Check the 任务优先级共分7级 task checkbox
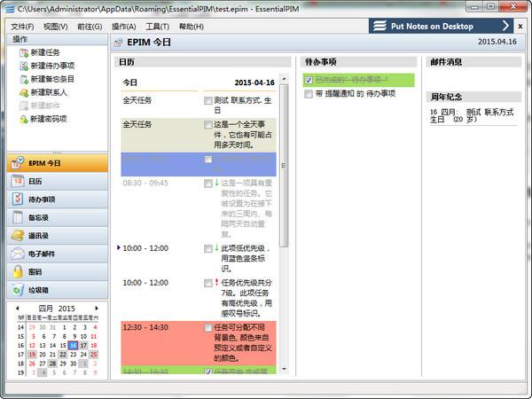 point(208,283)
